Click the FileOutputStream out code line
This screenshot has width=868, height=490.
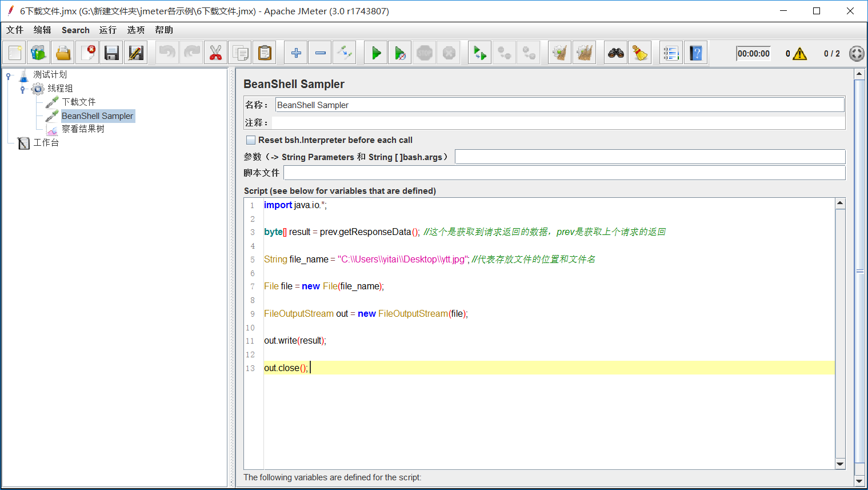366,314
